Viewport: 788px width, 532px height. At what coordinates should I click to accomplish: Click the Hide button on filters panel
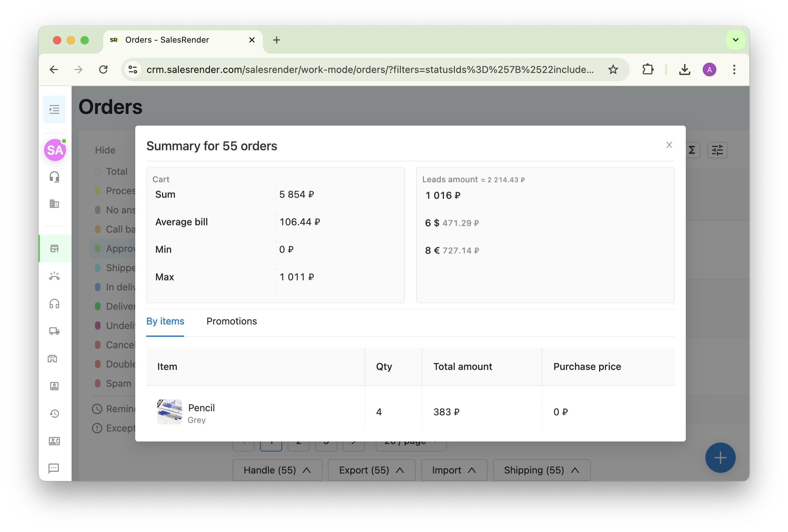[105, 150]
